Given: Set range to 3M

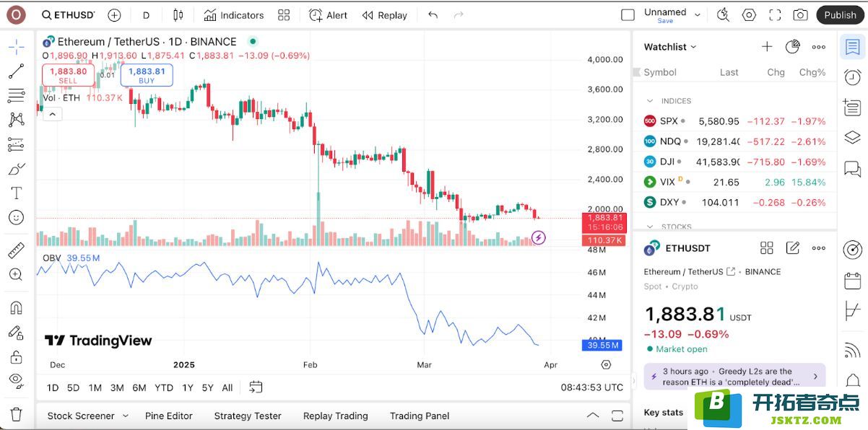Looking at the screenshot, I should point(117,387).
